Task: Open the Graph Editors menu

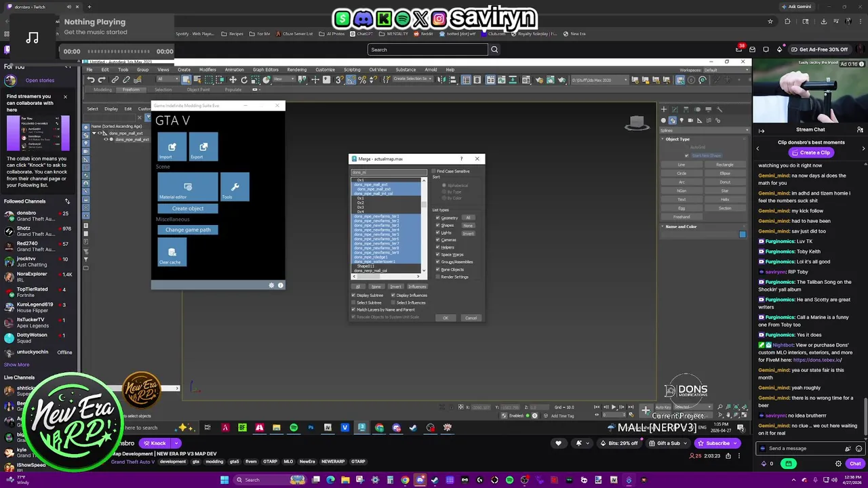Action: (265, 69)
